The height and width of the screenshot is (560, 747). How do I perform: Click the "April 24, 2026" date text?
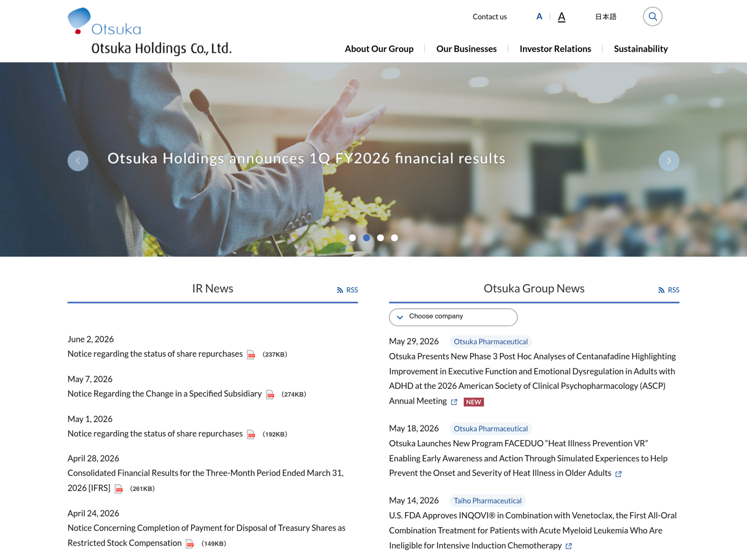pos(93,514)
